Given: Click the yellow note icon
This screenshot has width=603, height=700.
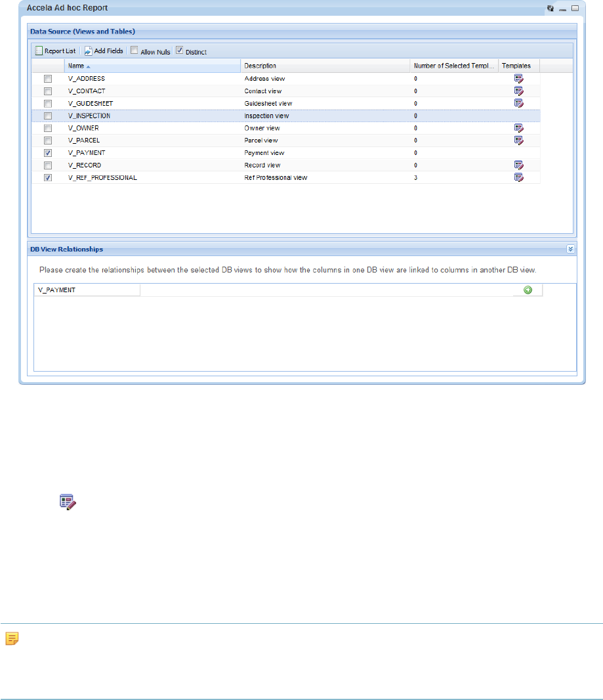Looking at the screenshot, I should (12, 638).
